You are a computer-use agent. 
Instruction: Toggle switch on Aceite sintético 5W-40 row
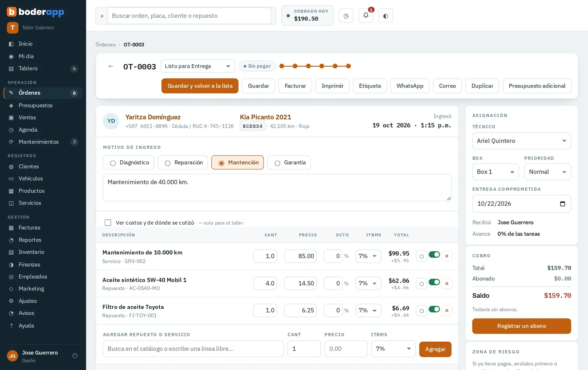point(434,282)
